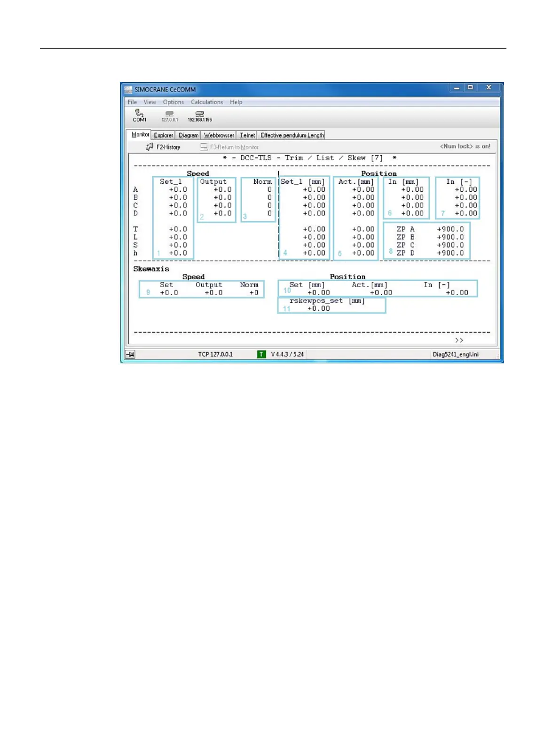Click the Set_l speed column header
Screen dimensions: 560x746
(171, 182)
